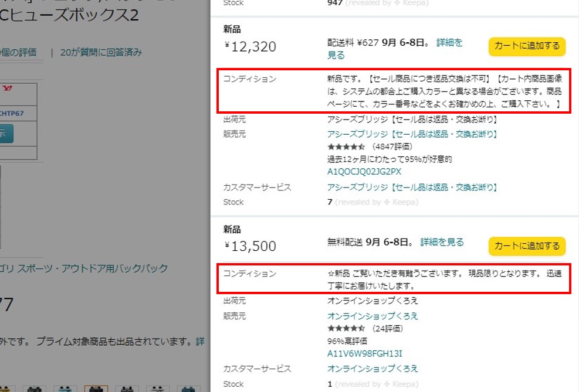The image size is (579, 392).
Task: Click the star rating with 4847評価
Action: coord(346,146)
